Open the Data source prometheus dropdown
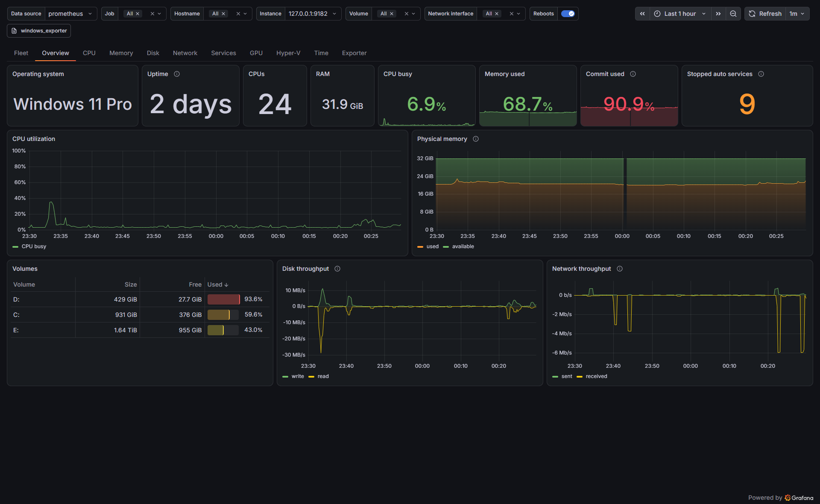The height and width of the screenshot is (504, 820). [70, 14]
